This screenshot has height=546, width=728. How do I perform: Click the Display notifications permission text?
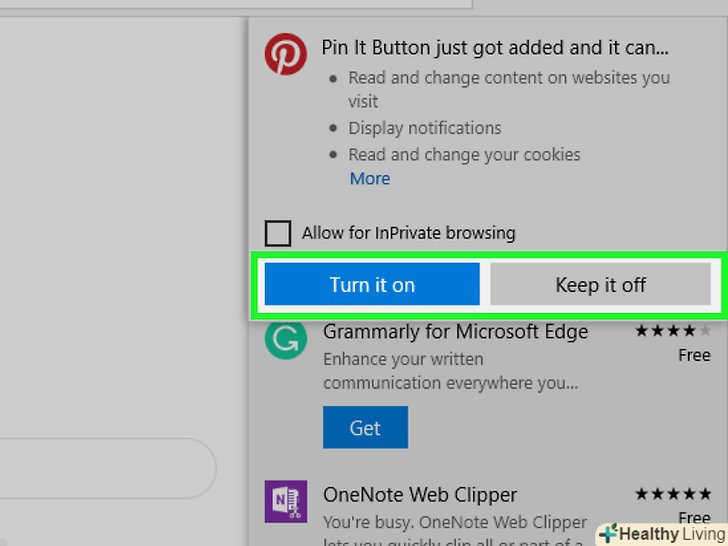(x=425, y=128)
